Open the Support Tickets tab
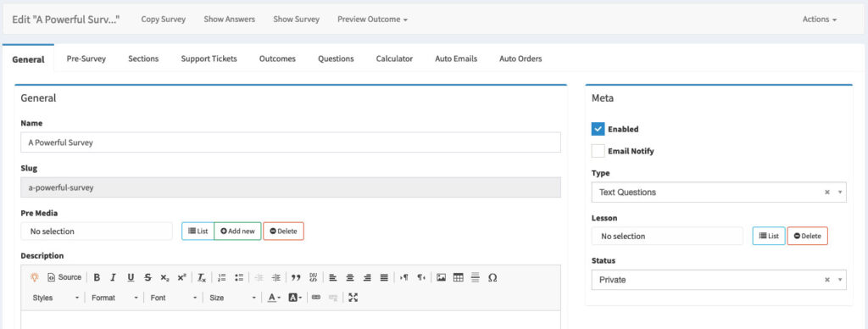 click(x=209, y=59)
